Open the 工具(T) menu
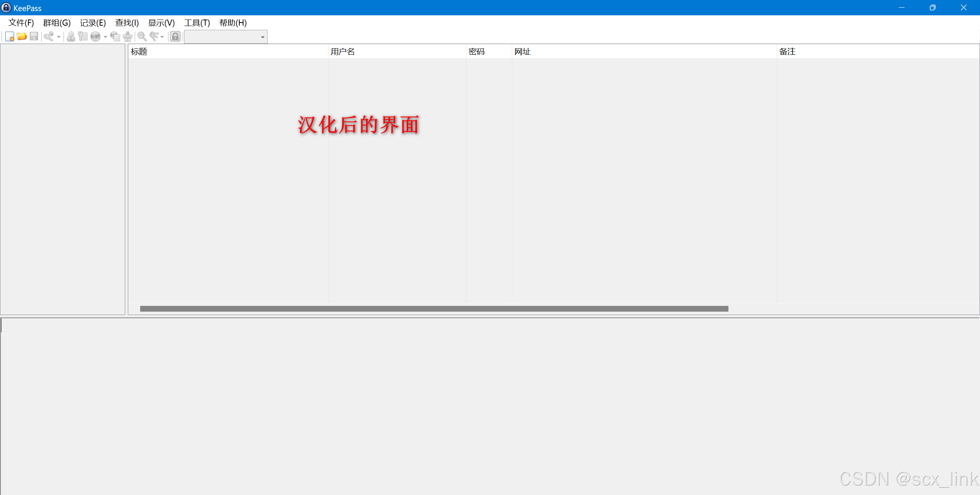 coord(197,23)
